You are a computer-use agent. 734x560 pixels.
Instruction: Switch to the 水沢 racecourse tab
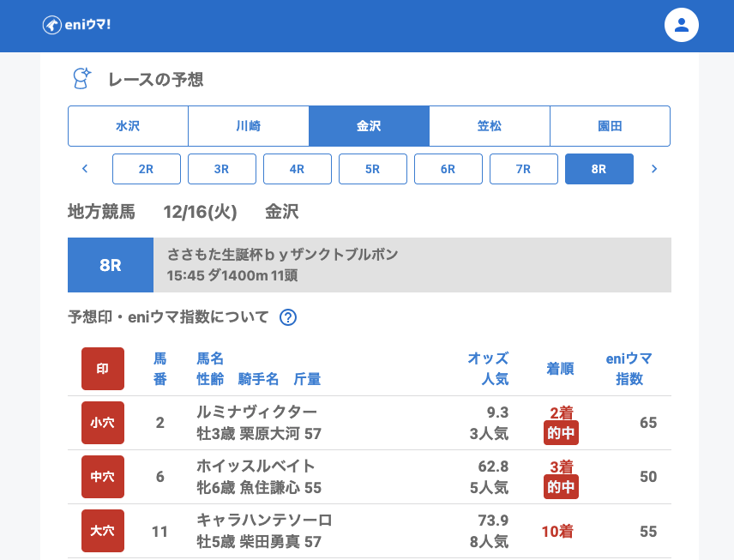click(x=128, y=126)
